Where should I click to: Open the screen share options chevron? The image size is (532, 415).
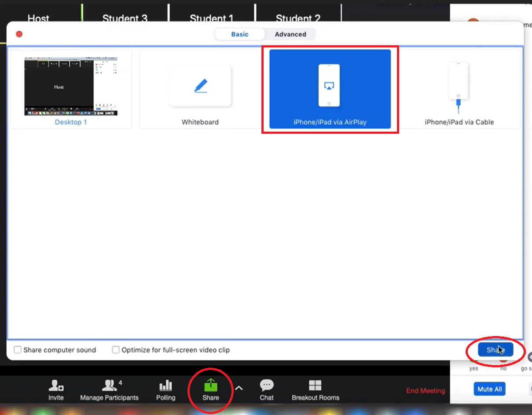238,388
